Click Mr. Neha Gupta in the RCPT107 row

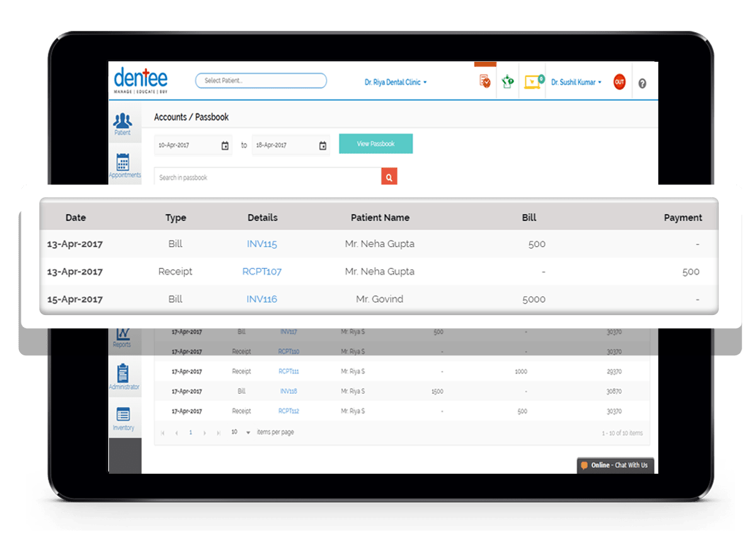(380, 272)
